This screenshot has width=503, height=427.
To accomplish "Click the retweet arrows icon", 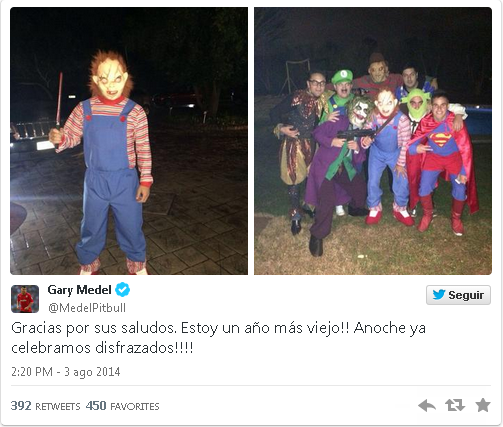I will (455, 405).
